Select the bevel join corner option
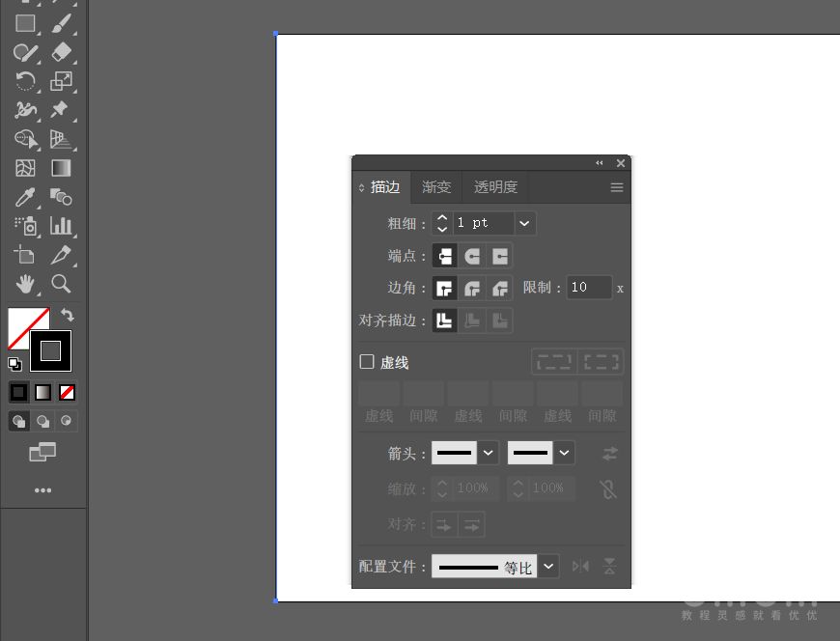This screenshot has height=641, width=840. coord(500,288)
